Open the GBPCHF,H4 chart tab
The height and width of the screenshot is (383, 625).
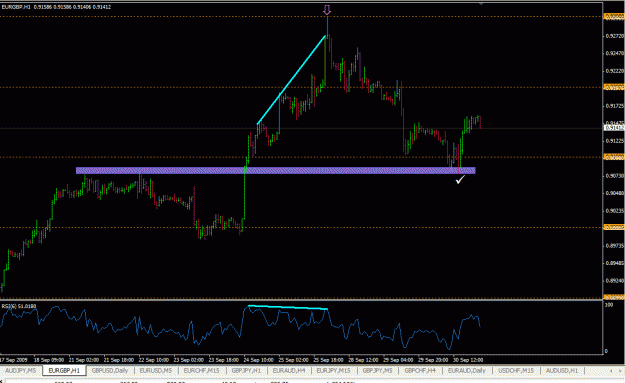tap(420, 371)
